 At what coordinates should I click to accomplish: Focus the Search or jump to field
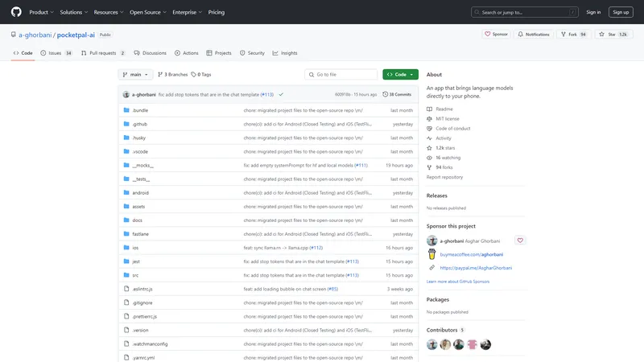[x=525, y=12]
